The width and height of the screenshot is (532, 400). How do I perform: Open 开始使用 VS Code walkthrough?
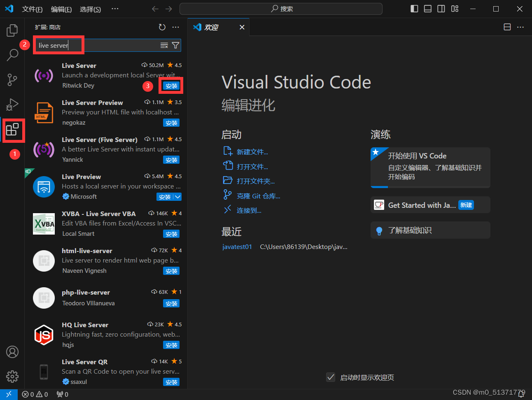[430, 167]
